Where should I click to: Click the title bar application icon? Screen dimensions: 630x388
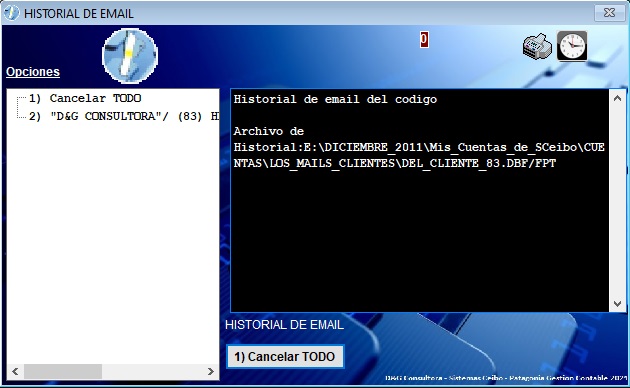(11, 13)
